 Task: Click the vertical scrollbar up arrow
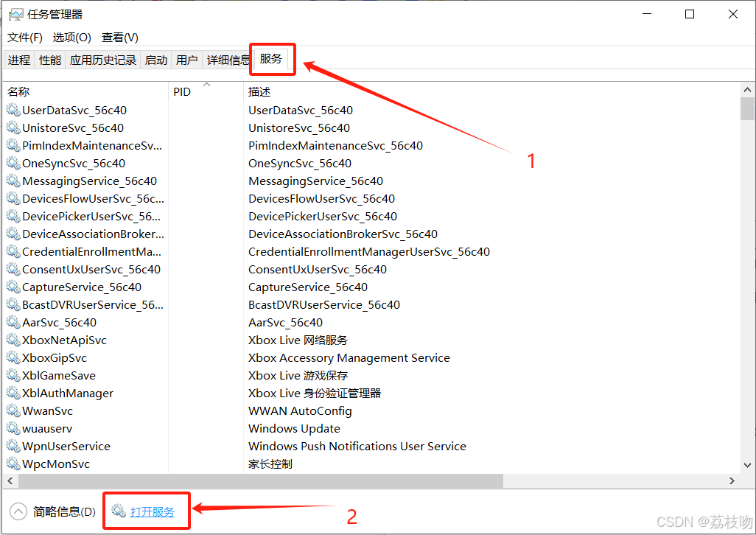click(x=747, y=90)
